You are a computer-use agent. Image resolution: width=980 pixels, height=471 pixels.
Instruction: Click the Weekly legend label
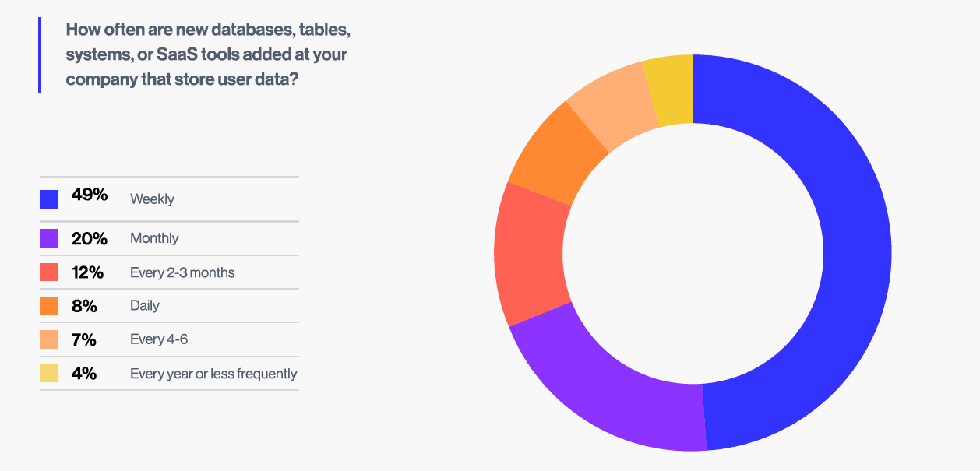[152, 199]
